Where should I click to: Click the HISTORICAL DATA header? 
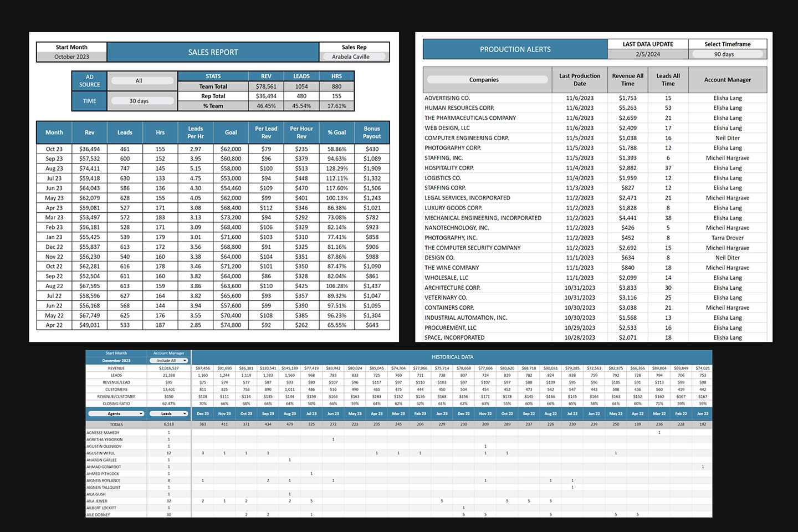click(452, 357)
